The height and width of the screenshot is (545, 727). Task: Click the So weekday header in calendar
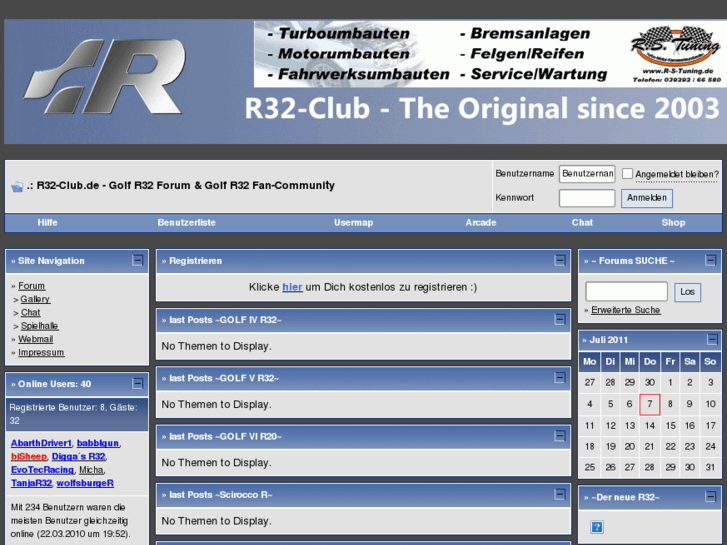click(x=710, y=362)
